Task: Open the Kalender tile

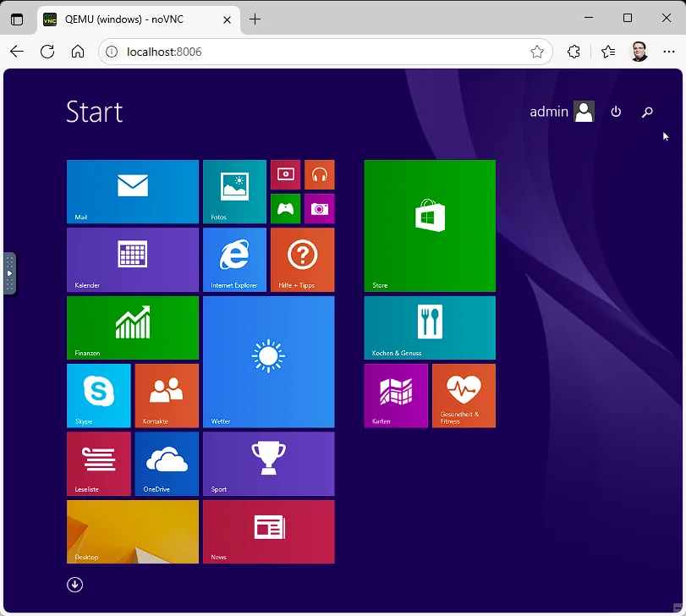Action: coord(133,260)
